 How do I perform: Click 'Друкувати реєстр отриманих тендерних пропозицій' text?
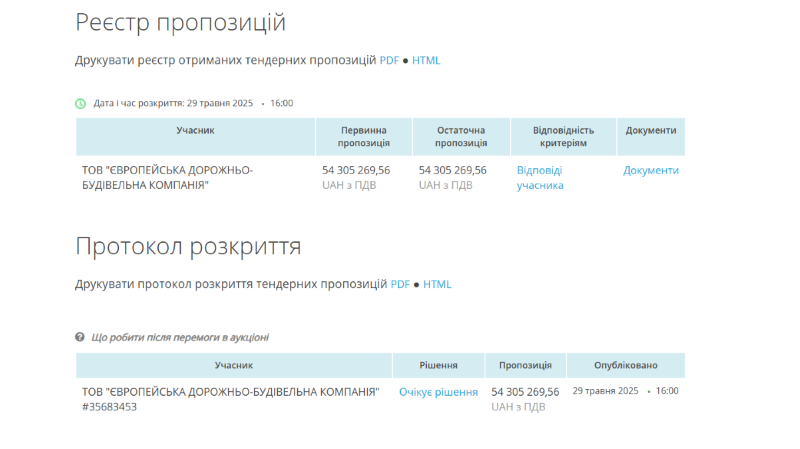[226, 60]
